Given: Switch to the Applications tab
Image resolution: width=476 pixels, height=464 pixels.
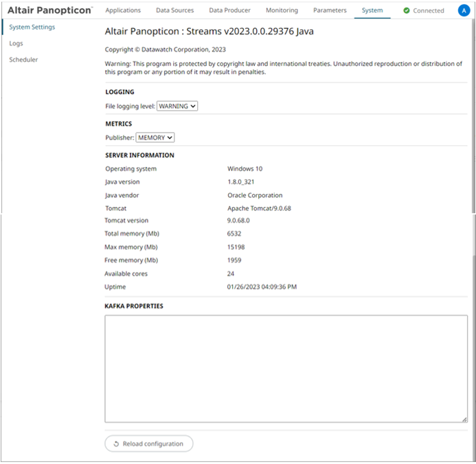Looking at the screenshot, I should (x=122, y=10).
